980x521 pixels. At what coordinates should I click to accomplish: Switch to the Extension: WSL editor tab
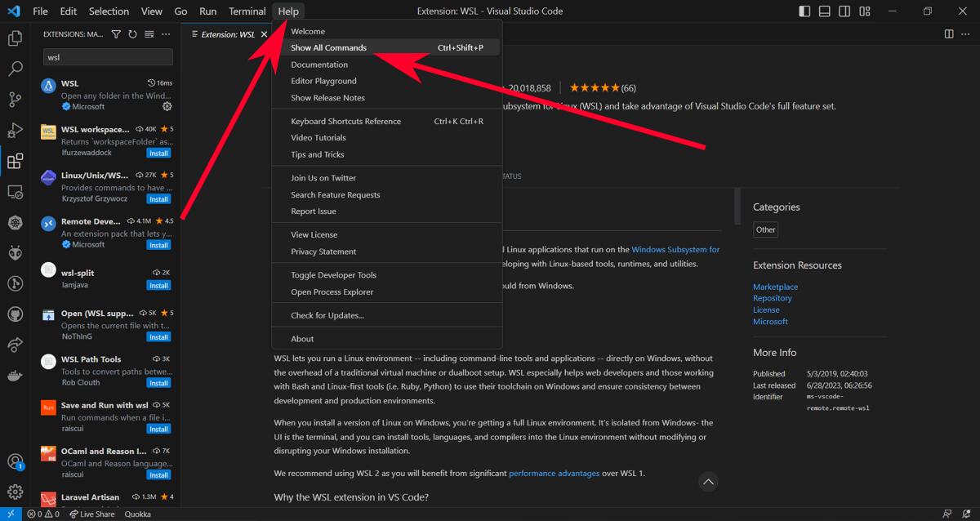click(x=227, y=34)
